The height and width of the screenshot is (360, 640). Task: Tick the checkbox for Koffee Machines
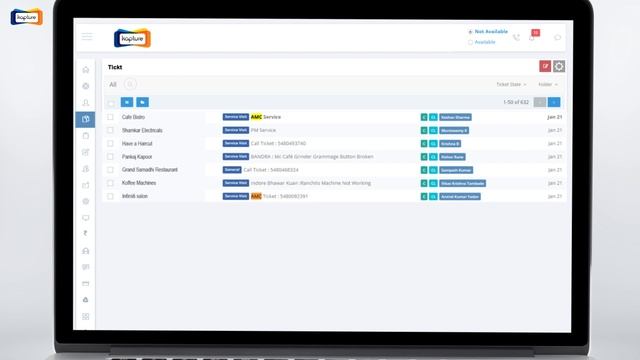pyautogui.click(x=110, y=183)
